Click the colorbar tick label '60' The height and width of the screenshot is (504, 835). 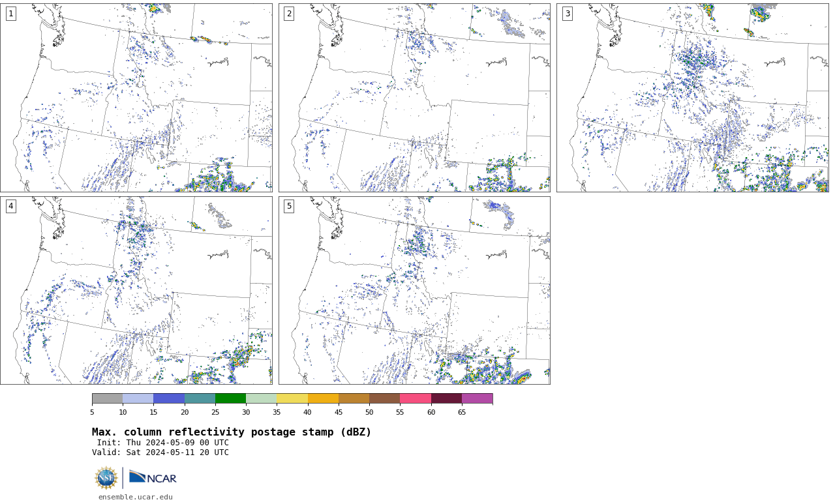(431, 413)
